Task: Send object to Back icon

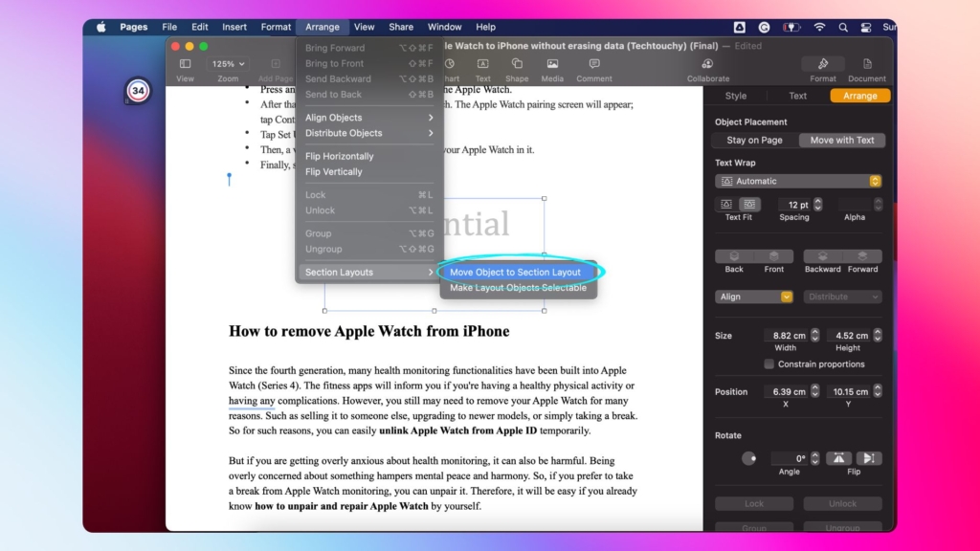Action: coord(734,256)
